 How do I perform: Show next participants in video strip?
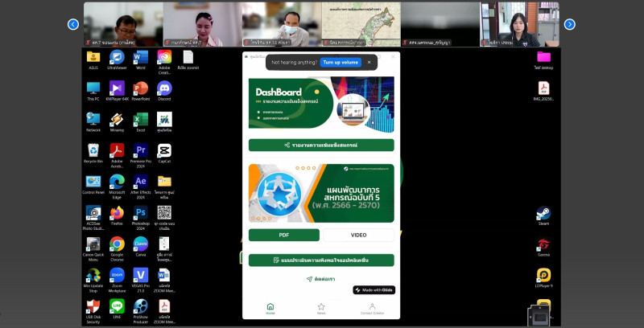tap(570, 25)
